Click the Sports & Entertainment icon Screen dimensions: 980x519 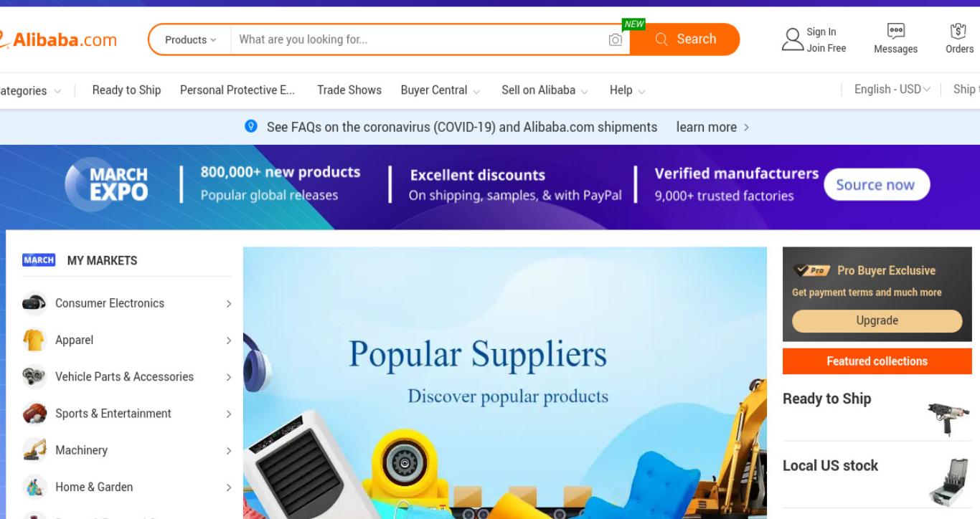34,414
